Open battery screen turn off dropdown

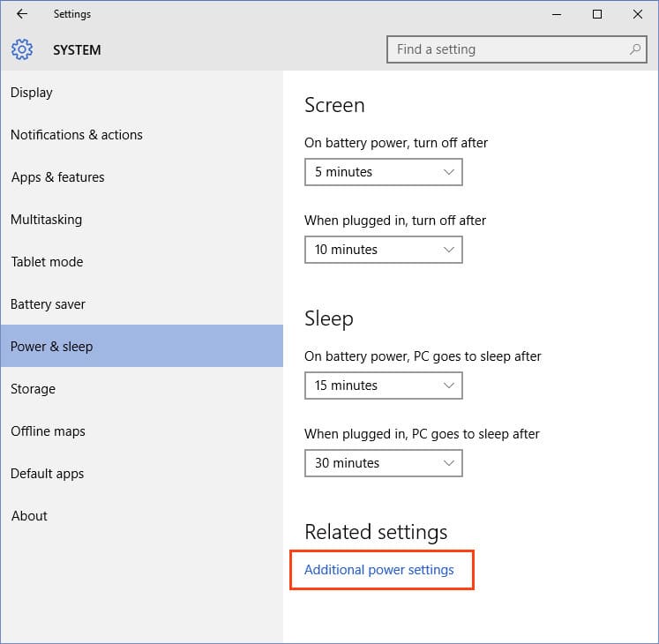(383, 172)
